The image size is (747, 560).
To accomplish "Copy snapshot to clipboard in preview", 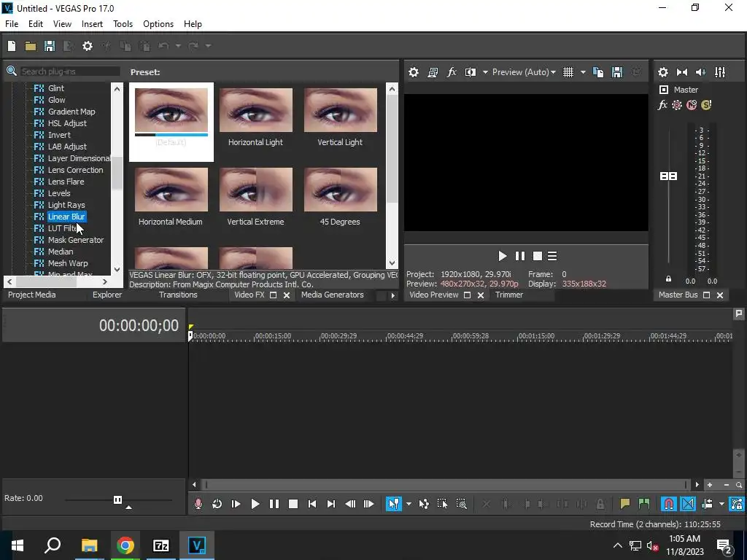I will 598,72.
